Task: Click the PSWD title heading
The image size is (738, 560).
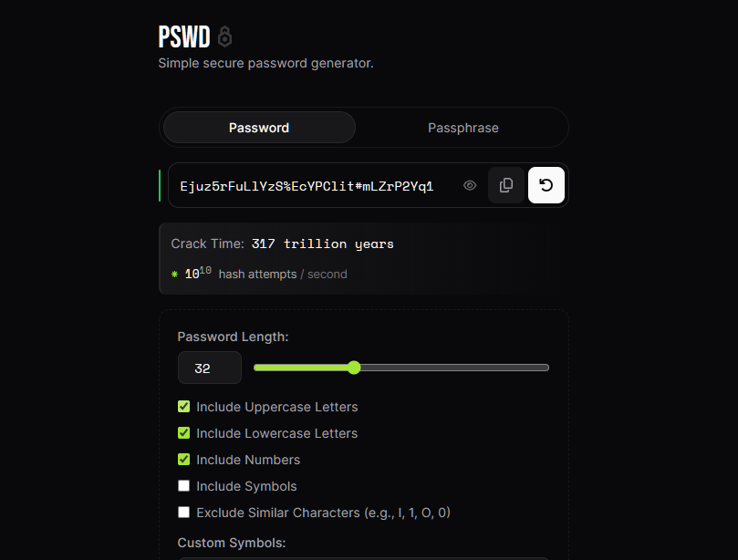Action: pos(184,36)
